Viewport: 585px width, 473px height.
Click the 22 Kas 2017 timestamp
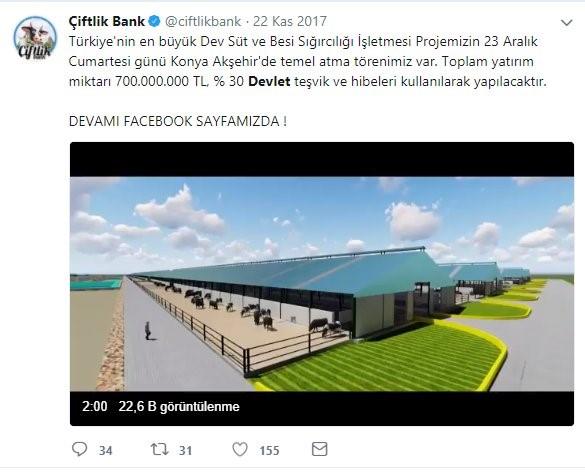click(x=290, y=21)
